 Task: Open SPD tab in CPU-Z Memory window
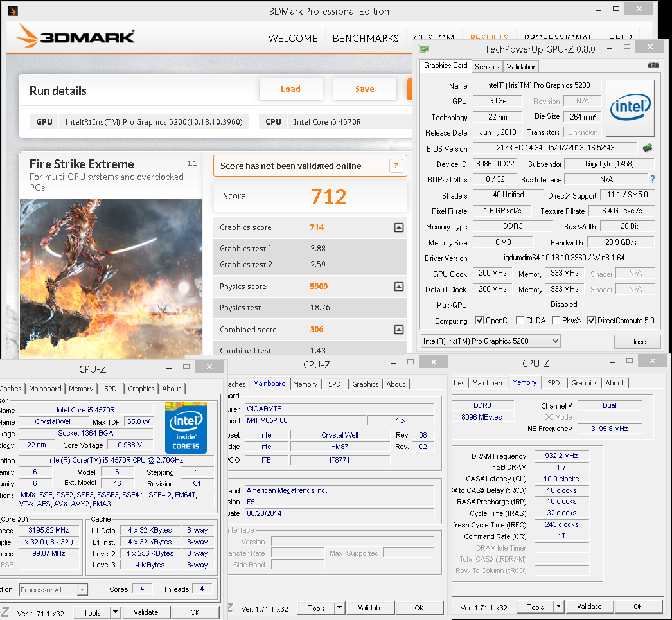point(553,383)
